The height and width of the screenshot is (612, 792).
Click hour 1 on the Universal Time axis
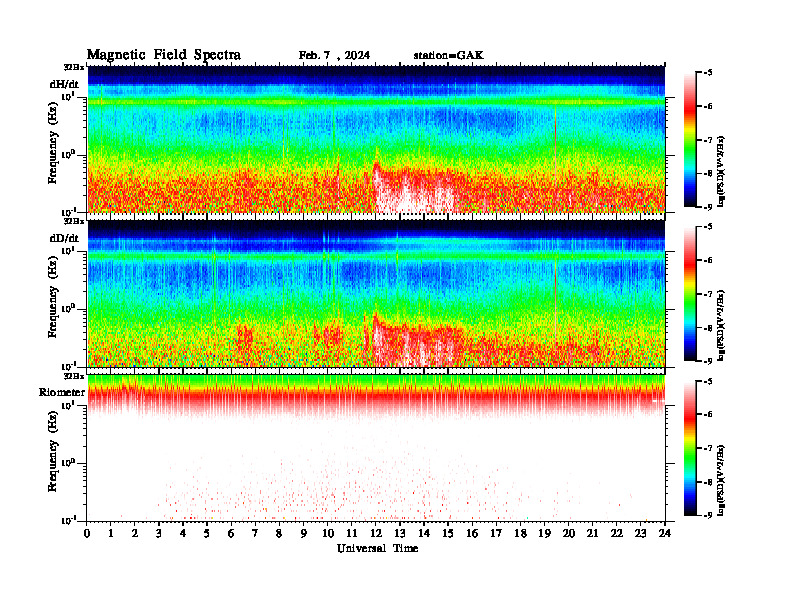(x=111, y=533)
